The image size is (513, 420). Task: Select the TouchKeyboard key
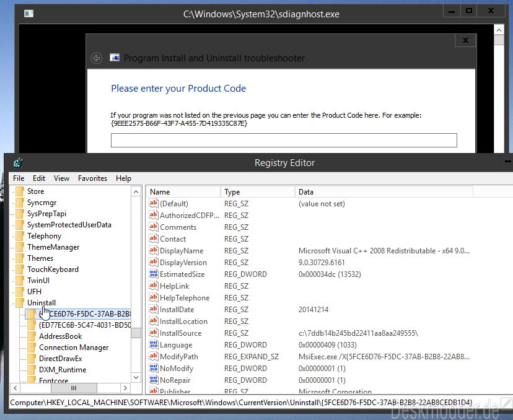coord(53,269)
